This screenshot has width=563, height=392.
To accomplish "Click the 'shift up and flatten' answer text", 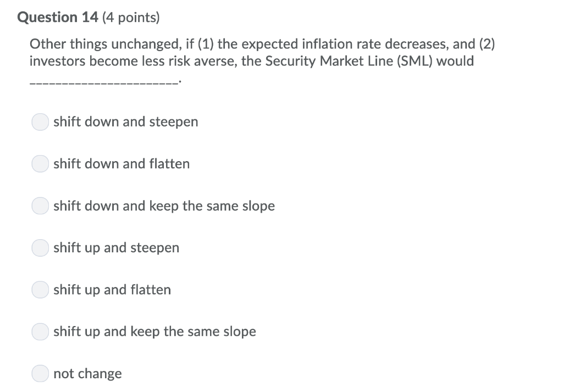I will pos(112,290).
